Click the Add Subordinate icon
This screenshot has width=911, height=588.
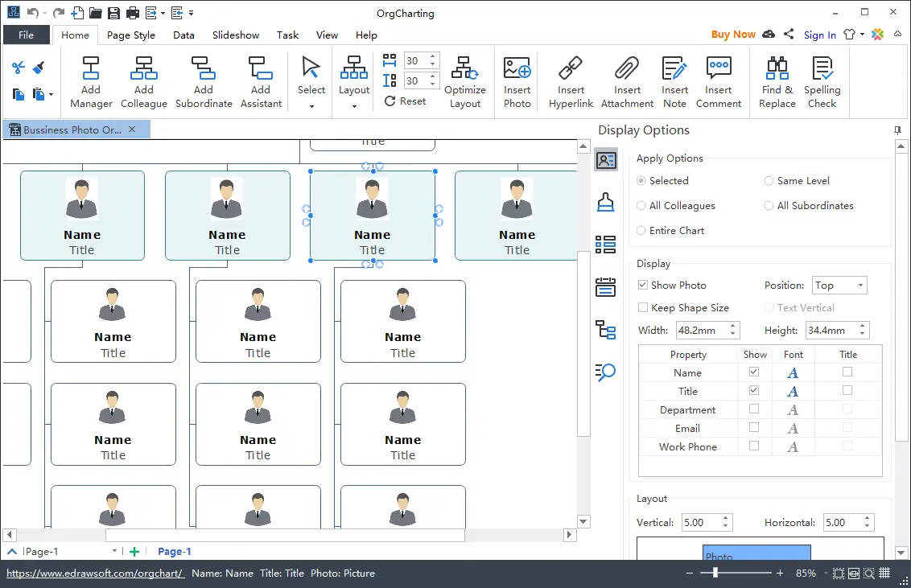(203, 80)
